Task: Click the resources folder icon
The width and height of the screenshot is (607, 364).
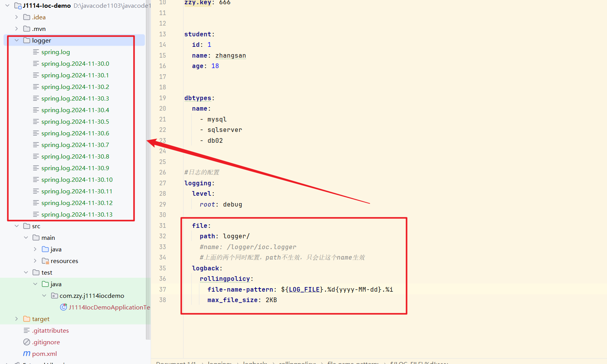Action: 45,261
